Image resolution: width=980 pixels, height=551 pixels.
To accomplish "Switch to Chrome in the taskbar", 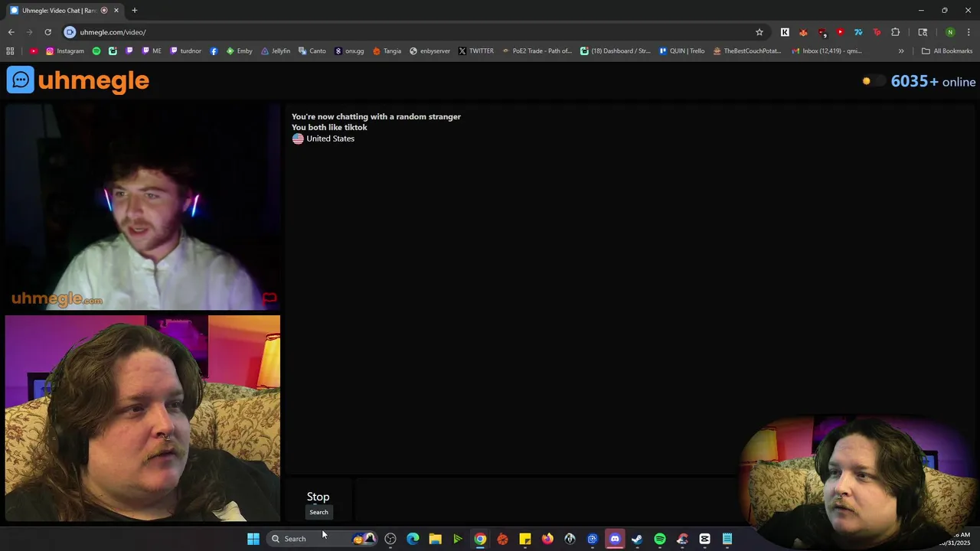I will click(x=480, y=539).
